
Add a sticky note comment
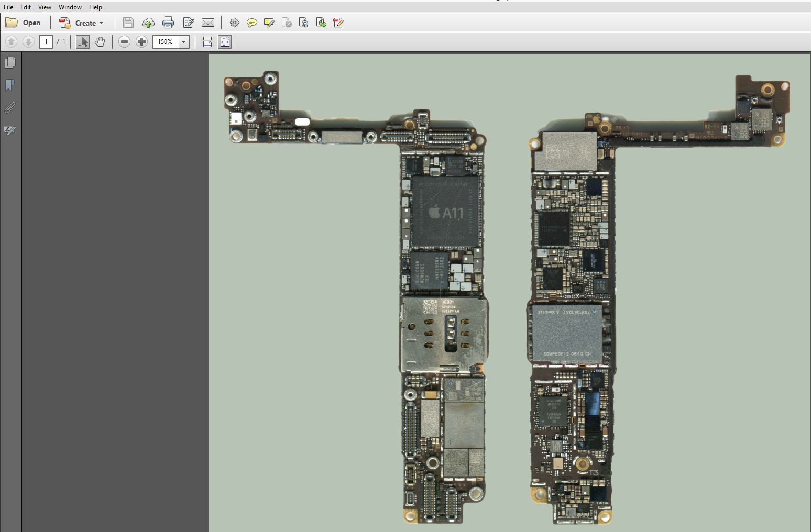coord(252,23)
